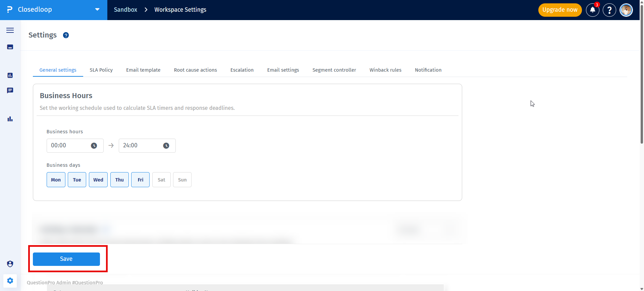
Task: Click Workspace Settings breadcrumb
Action: 180,10
